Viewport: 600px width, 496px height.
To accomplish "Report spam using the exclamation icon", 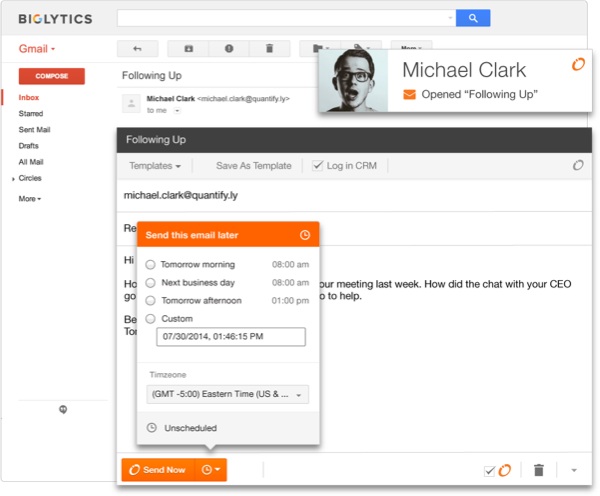I will point(229,48).
